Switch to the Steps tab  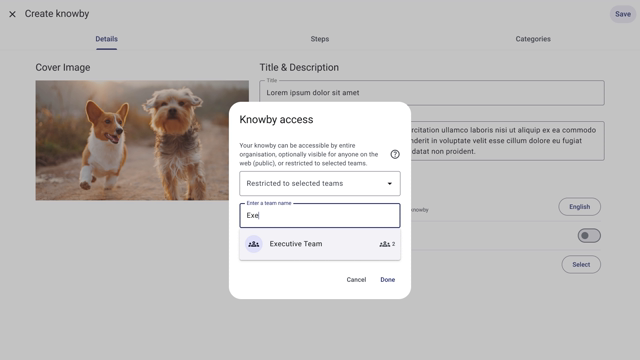320,39
